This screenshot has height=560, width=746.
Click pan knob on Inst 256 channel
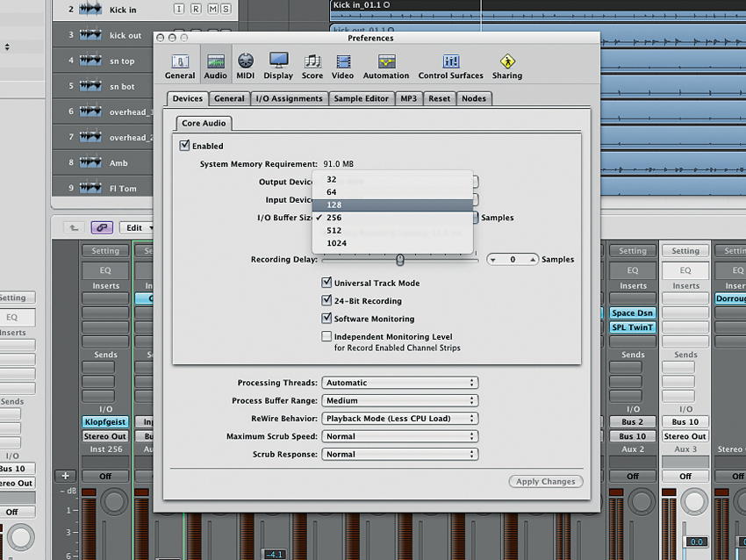pos(114,501)
